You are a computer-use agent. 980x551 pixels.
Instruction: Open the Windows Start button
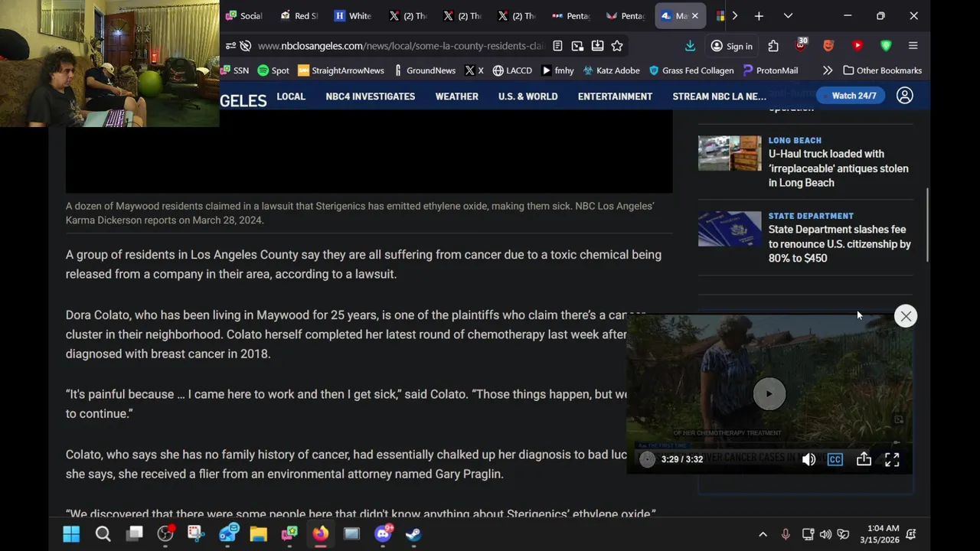[71, 533]
